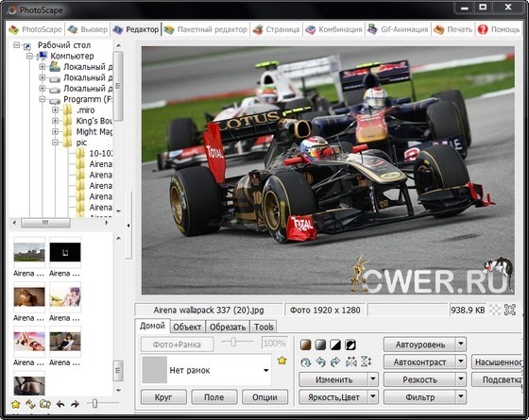This screenshot has width=529, height=420.
Task: Apply the grayscale effect icon
Action: point(320,344)
